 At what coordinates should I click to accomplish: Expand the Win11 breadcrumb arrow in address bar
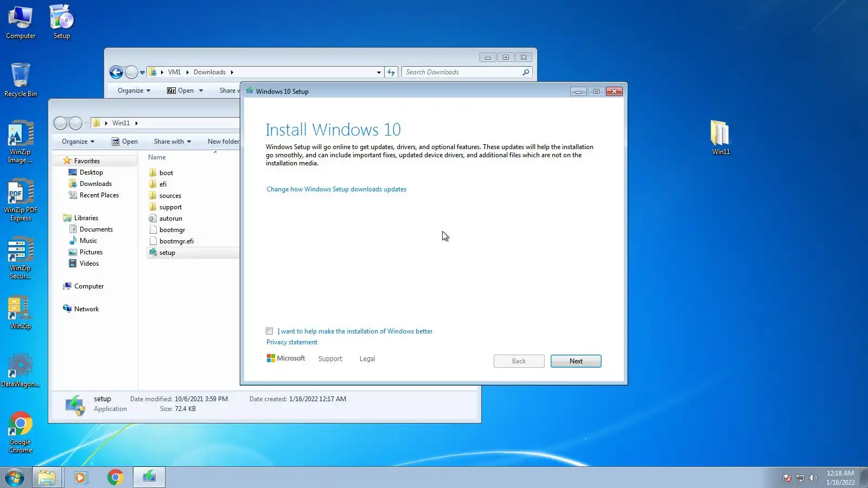[136, 123]
